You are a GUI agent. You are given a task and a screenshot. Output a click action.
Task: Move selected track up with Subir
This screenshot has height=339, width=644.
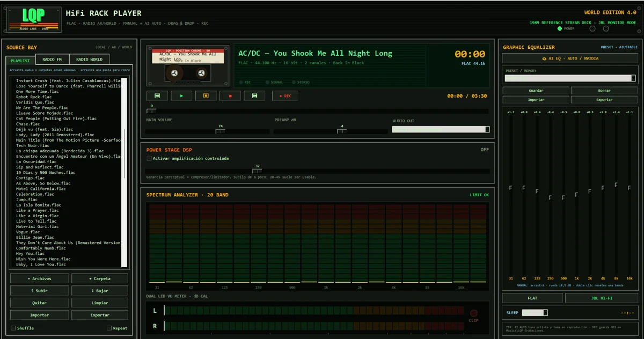(39, 291)
